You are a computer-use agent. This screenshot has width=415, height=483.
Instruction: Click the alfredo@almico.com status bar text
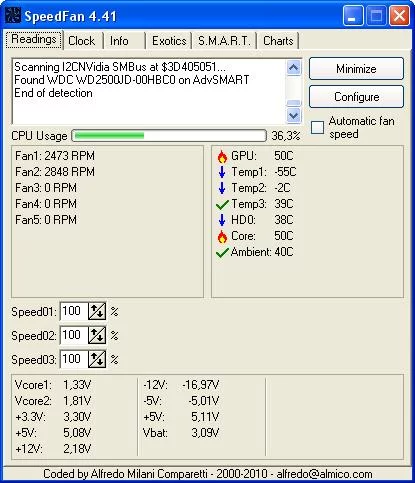pyautogui.click(x=324, y=474)
